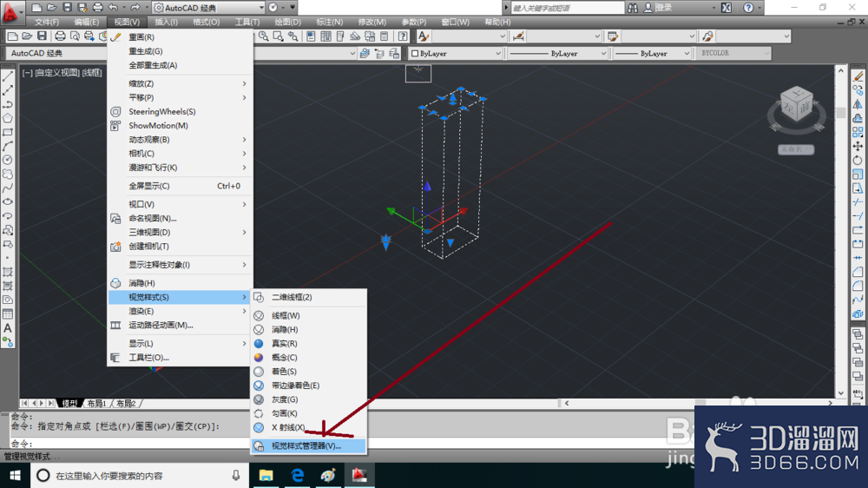Choose the X射线(X) visual style option
The image size is (868, 488).
pos(308,427)
